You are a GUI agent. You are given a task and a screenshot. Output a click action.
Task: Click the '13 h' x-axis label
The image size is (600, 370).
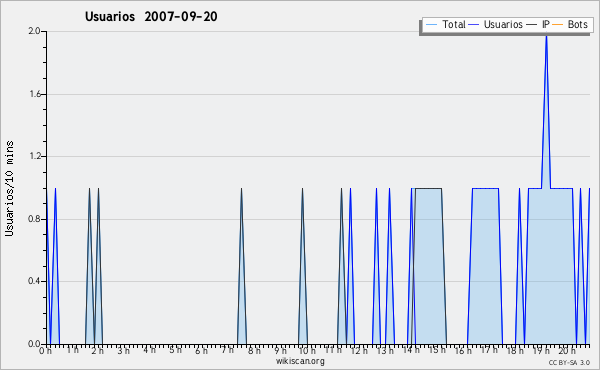pos(385,350)
